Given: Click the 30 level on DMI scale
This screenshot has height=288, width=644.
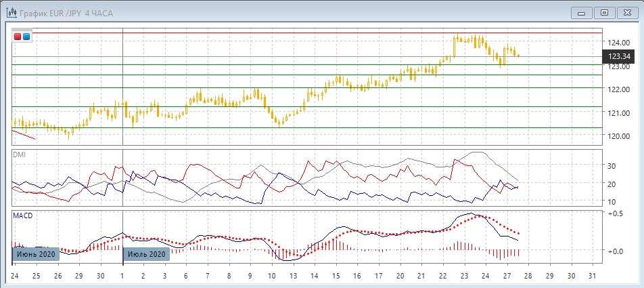Looking at the screenshot, I should click(x=612, y=165).
